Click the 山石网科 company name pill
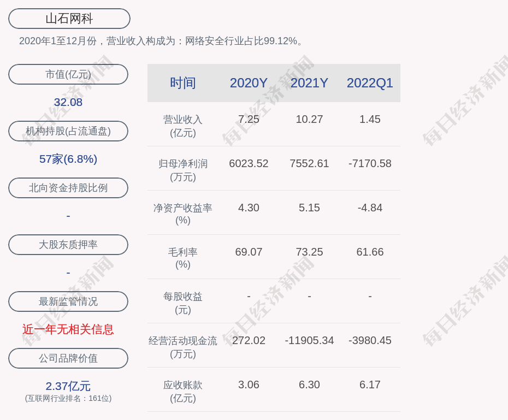 pyautogui.click(x=69, y=19)
